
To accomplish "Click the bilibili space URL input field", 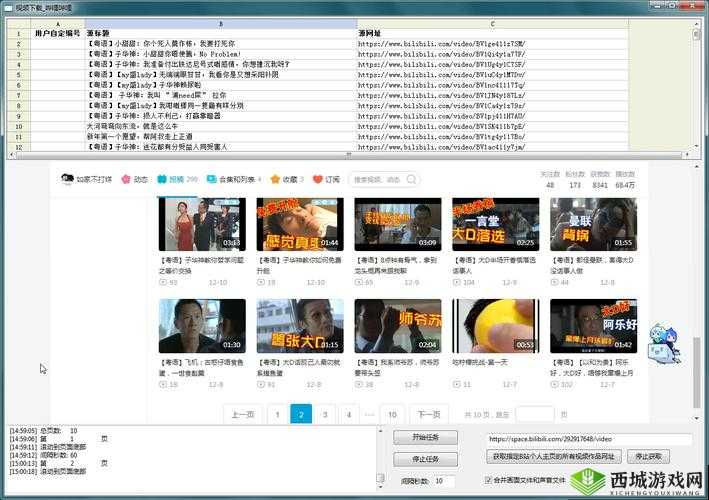I will [588, 439].
